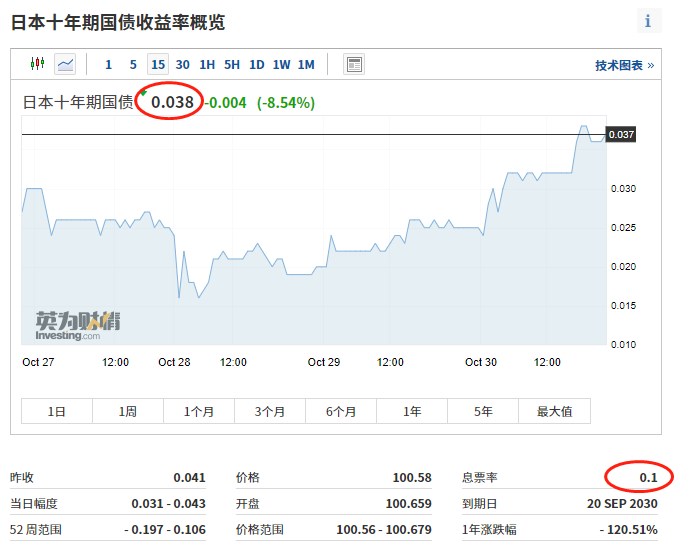Select the 1W interval
The width and height of the screenshot is (675, 559).
(281, 65)
